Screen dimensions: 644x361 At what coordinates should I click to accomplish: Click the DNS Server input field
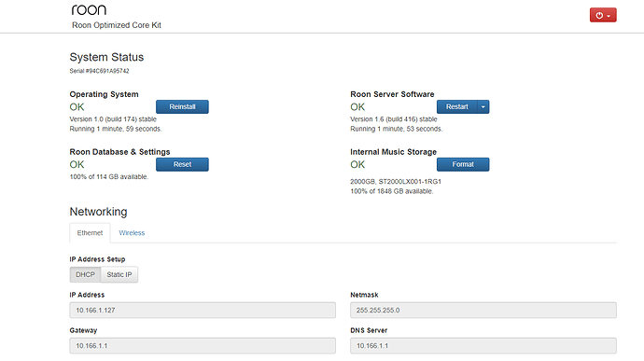(483, 346)
